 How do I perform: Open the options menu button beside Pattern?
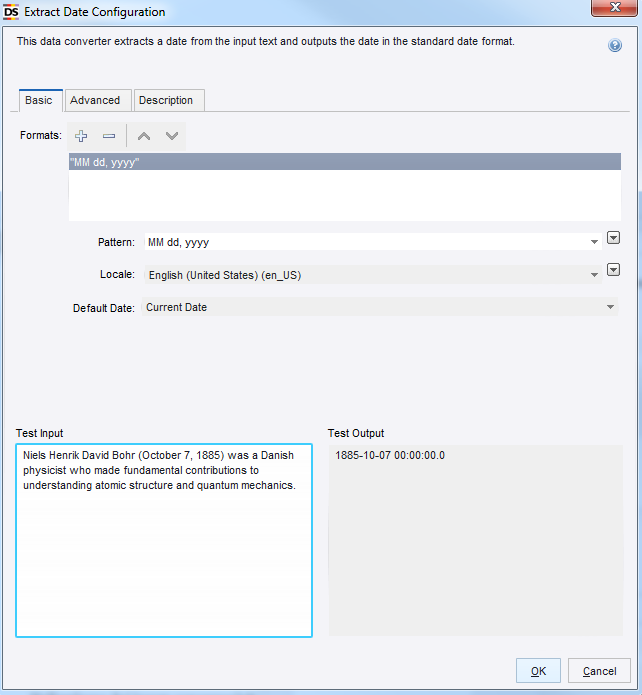tap(613, 238)
